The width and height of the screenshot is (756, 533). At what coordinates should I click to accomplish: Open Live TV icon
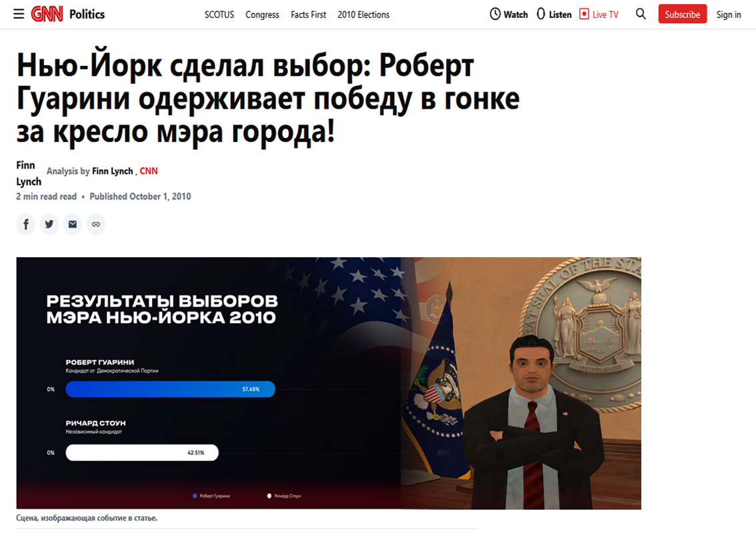click(584, 14)
